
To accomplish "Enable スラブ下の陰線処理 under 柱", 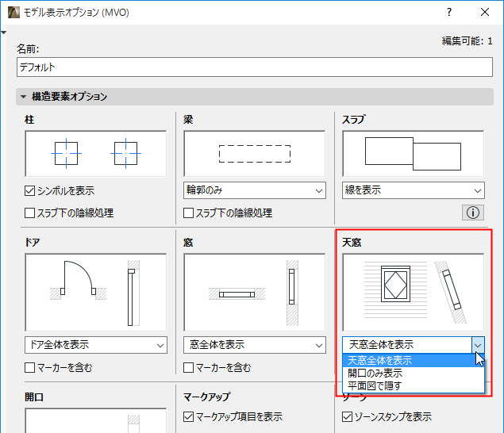I will coord(29,213).
